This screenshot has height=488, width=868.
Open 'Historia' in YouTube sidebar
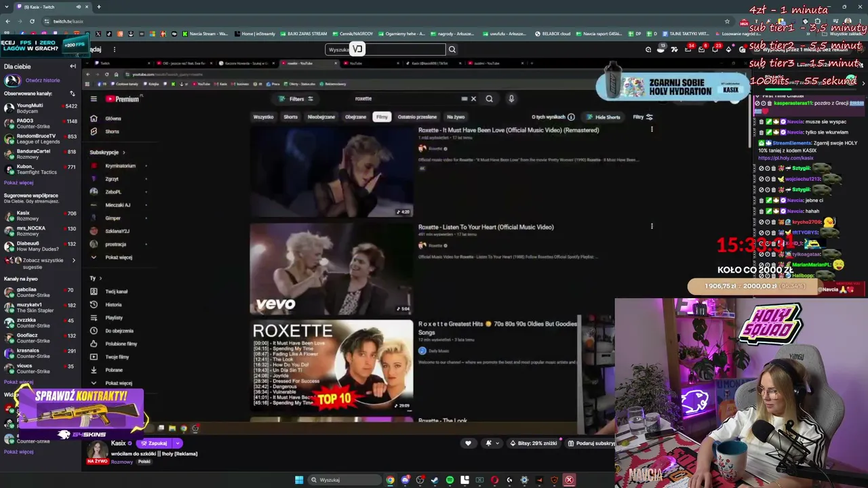113,305
